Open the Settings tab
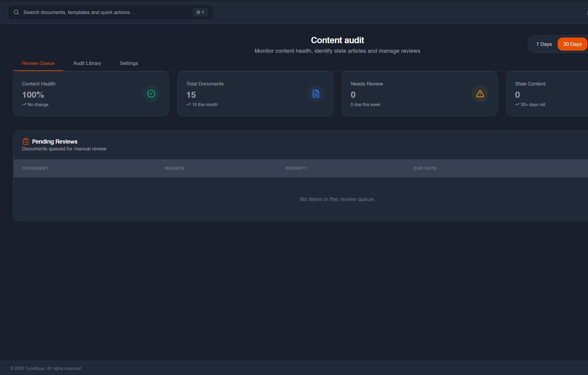Viewport: 588px width, 375px height. click(129, 63)
